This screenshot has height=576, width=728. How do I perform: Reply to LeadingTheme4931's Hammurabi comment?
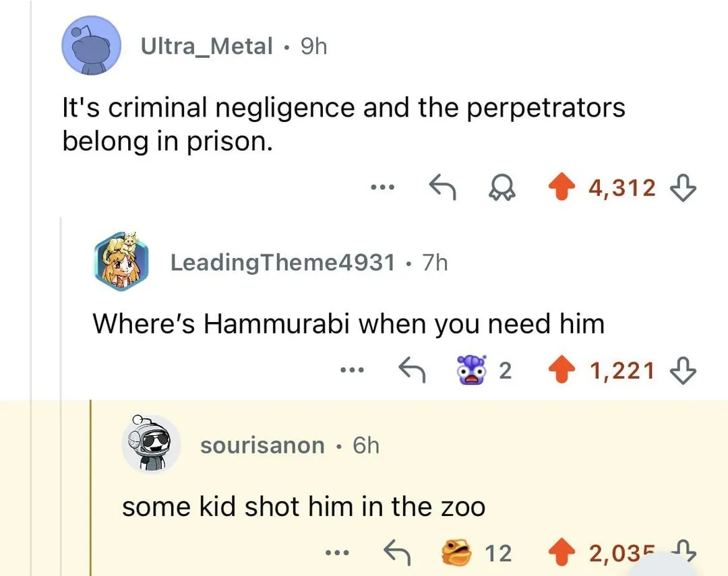point(412,370)
